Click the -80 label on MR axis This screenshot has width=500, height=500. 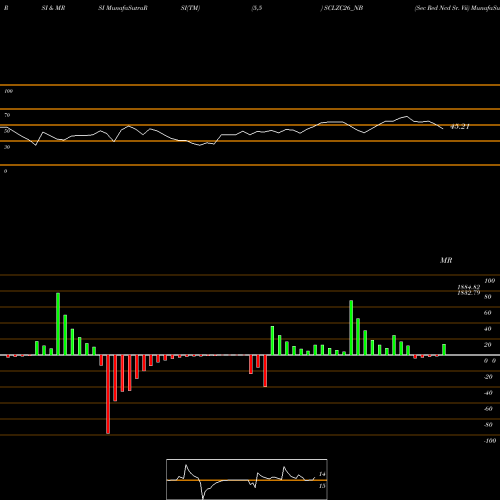click(x=488, y=425)
